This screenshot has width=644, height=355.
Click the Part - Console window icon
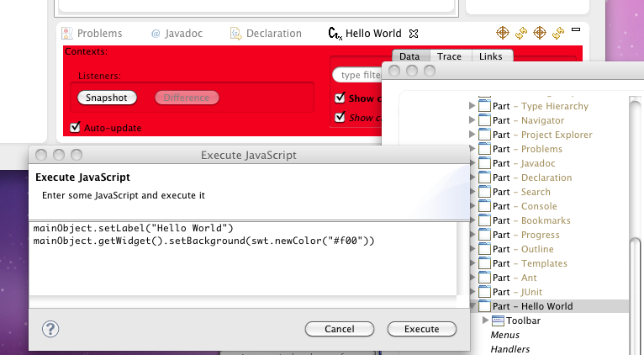(x=483, y=206)
